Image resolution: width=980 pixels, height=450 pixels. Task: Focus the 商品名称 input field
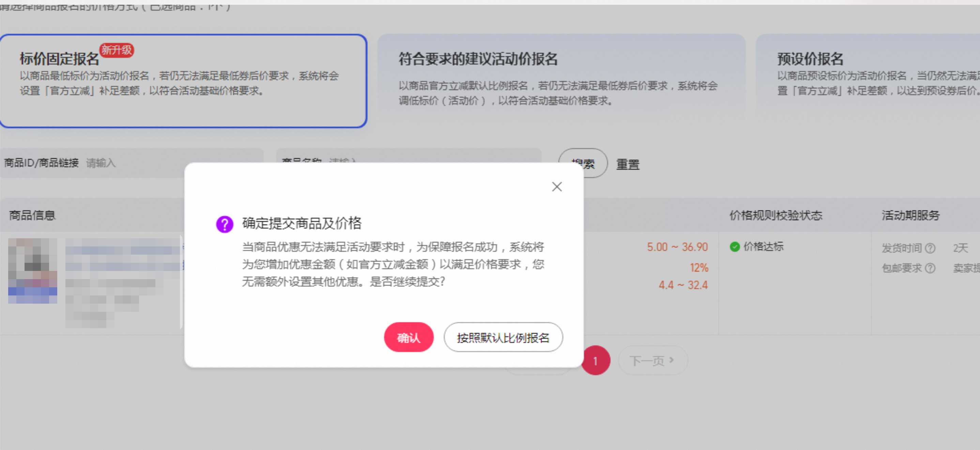[x=409, y=156]
